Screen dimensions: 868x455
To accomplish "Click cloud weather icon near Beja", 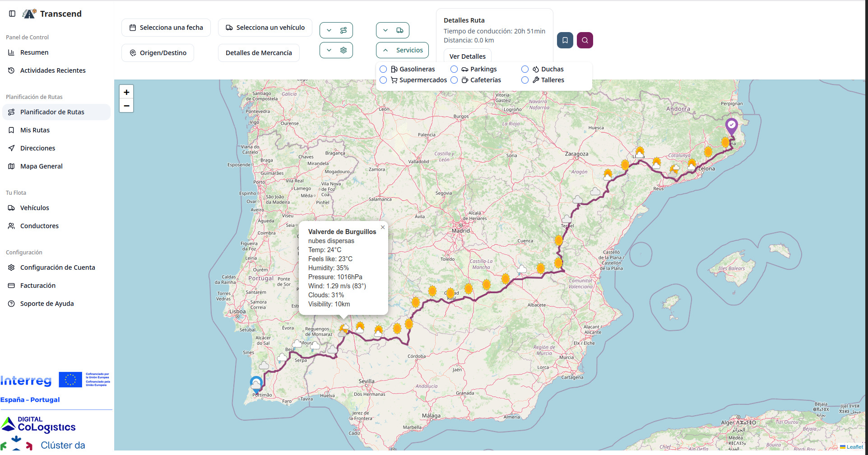I will (x=297, y=344).
